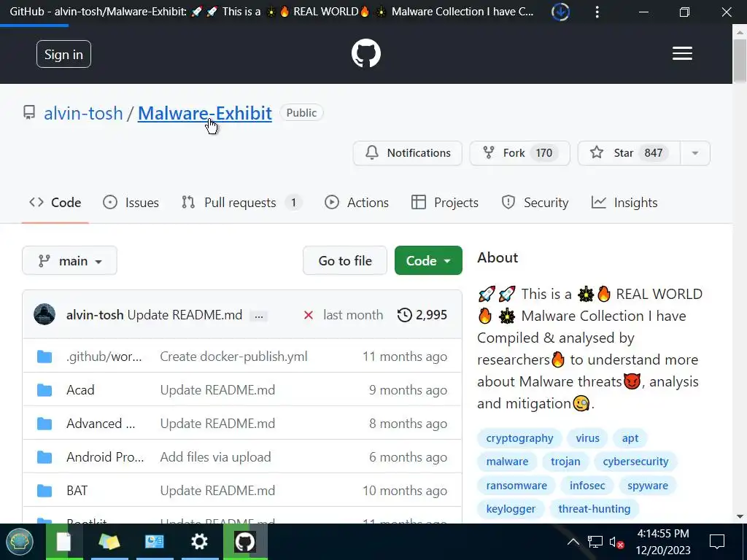This screenshot has height=560, width=747.
Task: Star the repository
Action: tap(629, 153)
